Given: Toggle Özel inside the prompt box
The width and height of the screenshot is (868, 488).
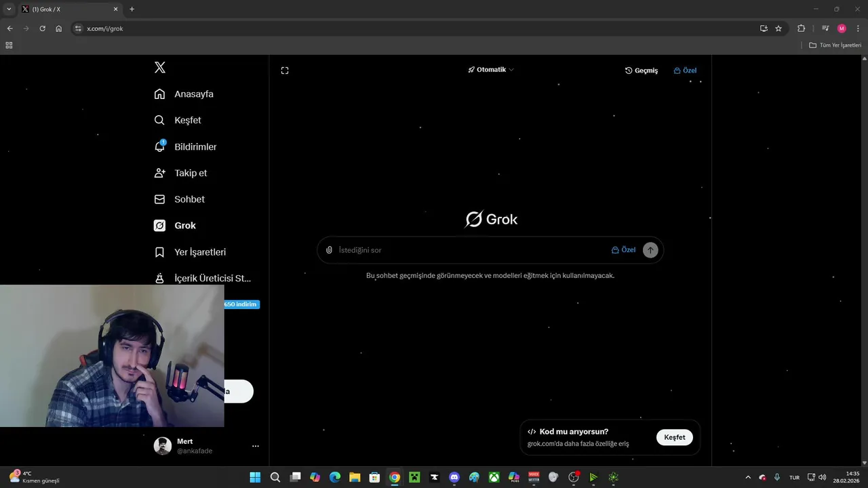Looking at the screenshot, I should 624,250.
